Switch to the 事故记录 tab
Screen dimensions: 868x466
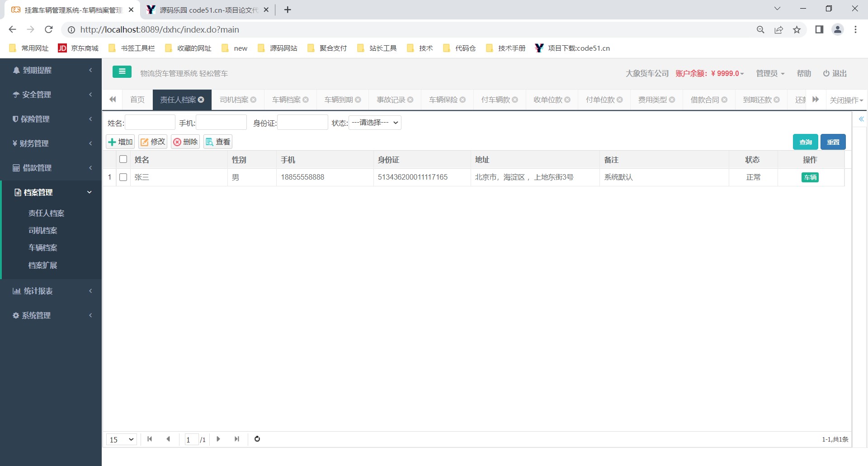pyautogui.click(x=391, y=100)
